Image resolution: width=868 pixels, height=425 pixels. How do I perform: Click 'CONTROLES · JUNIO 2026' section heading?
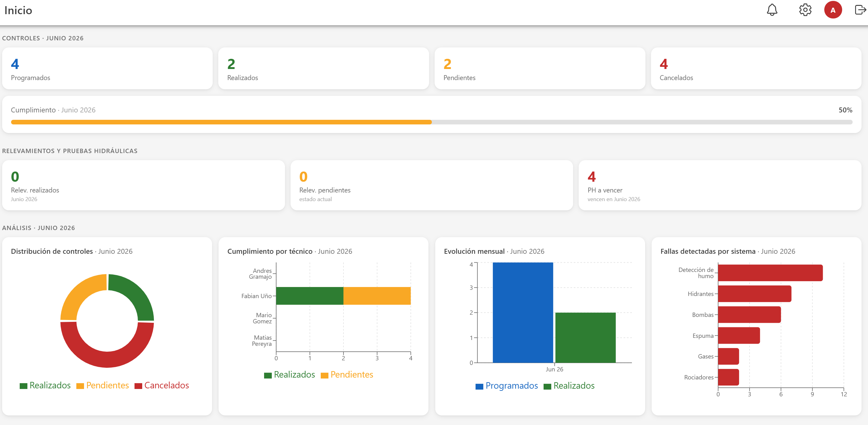point(43,38)
